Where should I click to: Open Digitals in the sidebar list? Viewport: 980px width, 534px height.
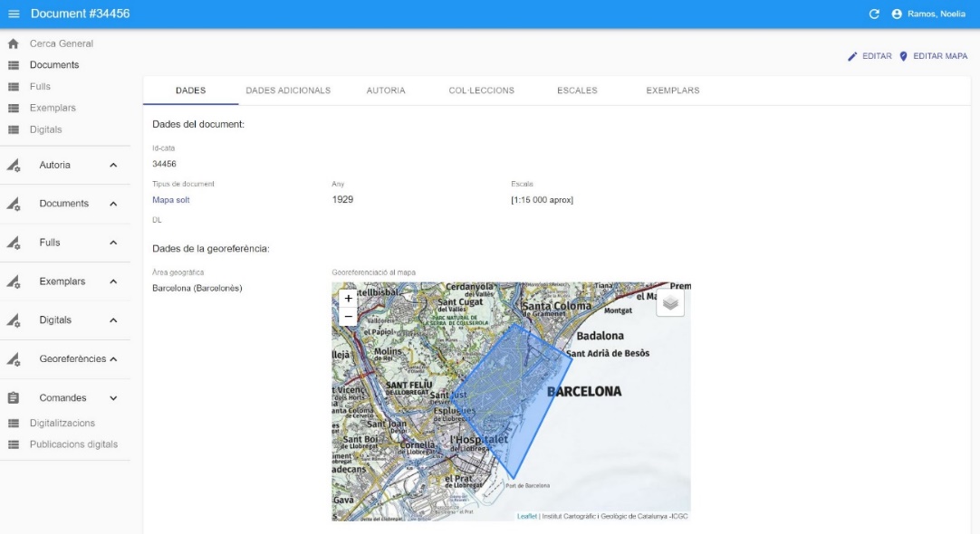coord(45,130)
